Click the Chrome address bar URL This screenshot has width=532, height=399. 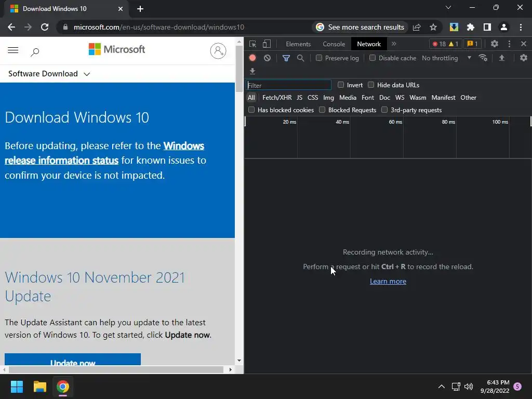coord(159,27)
